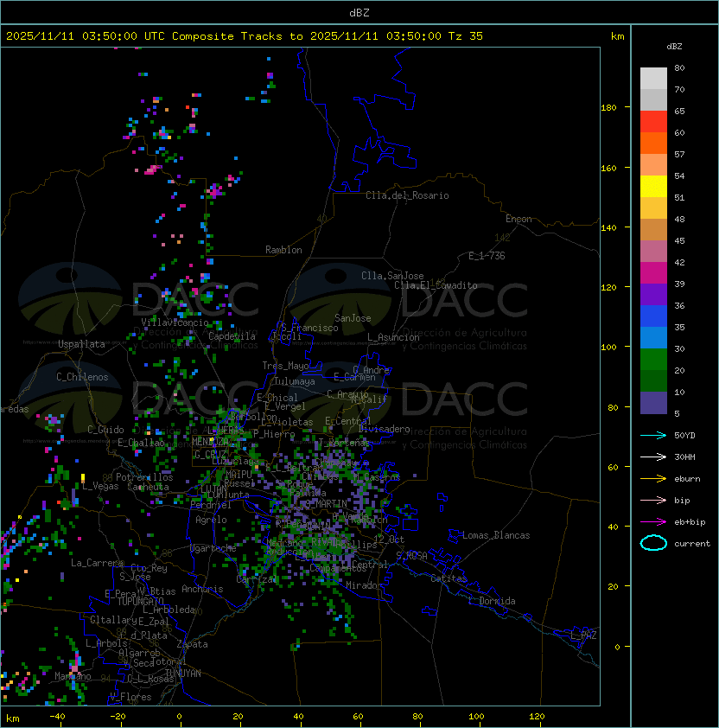Click the 'Zapata' map label

coord(192,644)
